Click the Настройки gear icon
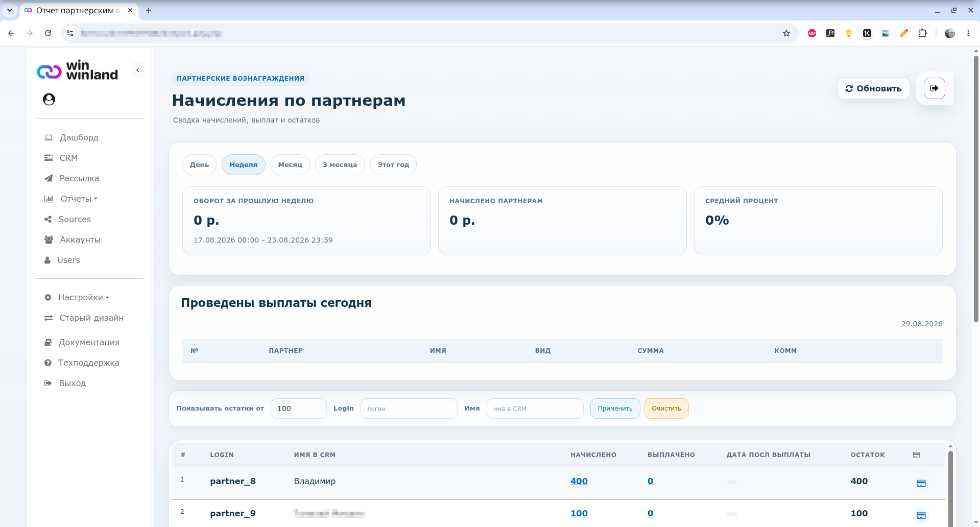Image resolution: width=980 pixels, height=527 pixels. (48, 297)
